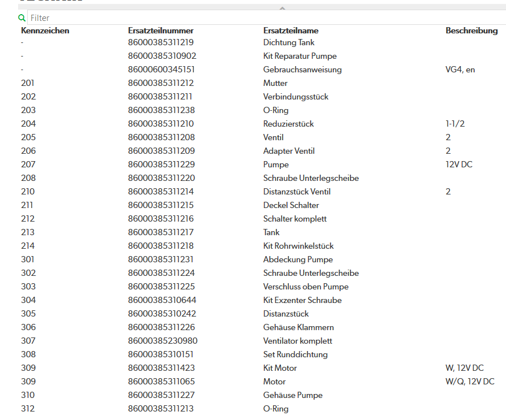This screenshot has height=420, width=506.
Task: Click into the Filter input field
Action: click(x=266, y=18)
